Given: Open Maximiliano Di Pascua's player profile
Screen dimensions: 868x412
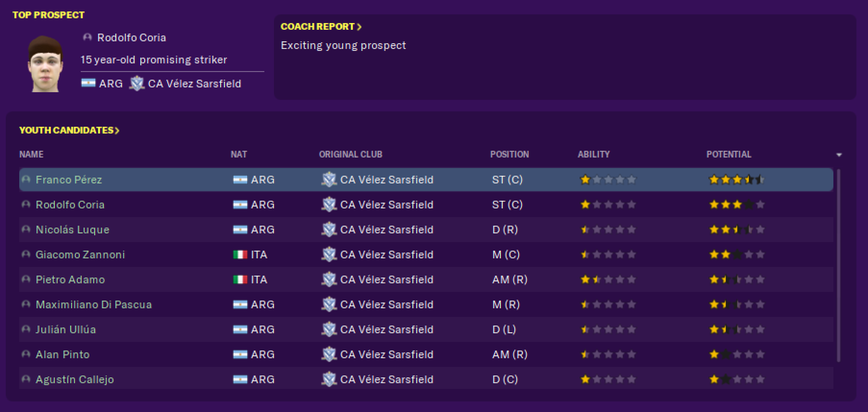Looking at the screenshot, I should pos(94,304).
